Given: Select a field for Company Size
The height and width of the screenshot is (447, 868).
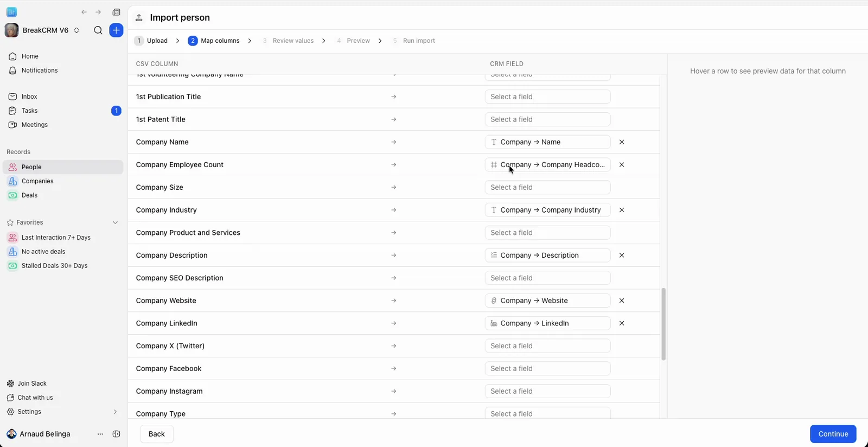Looking at the screenshot, I should (547, 188).
